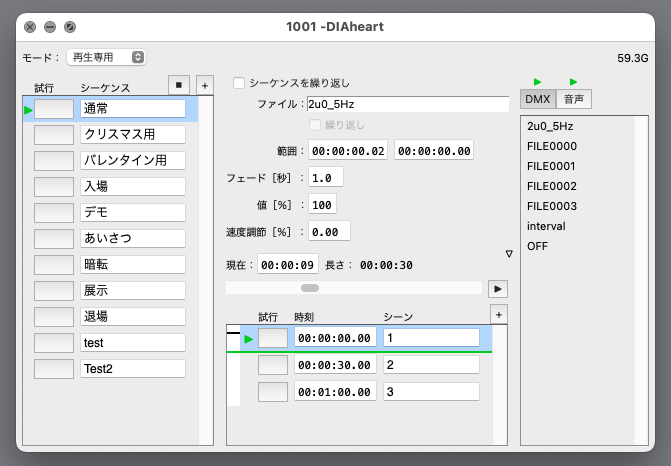Click the trial button for デモ sequence
This screenshot has height=466, width=671.
click(x=54, y=213)
